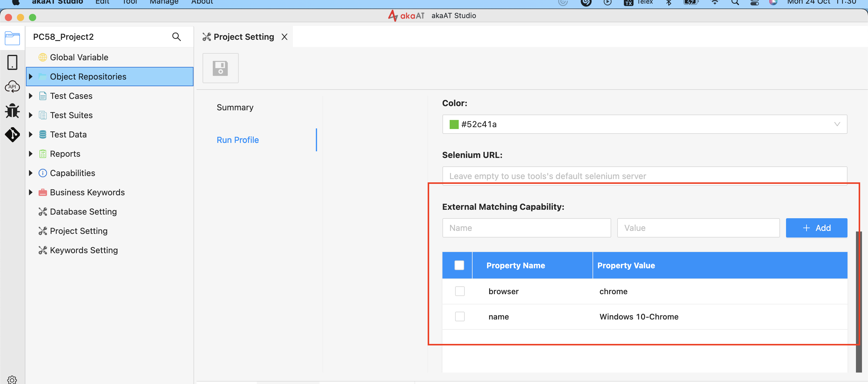Expand the Business Keywords tree node
The image size is (868, 384).
pyautogui.click(x=31, y=192)
